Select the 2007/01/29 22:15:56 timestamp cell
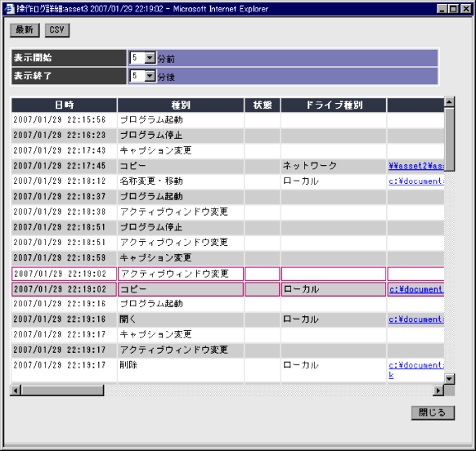 65,120
